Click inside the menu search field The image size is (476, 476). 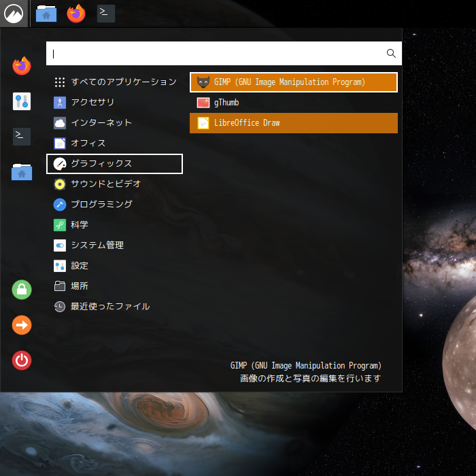(x=224, y=54)
